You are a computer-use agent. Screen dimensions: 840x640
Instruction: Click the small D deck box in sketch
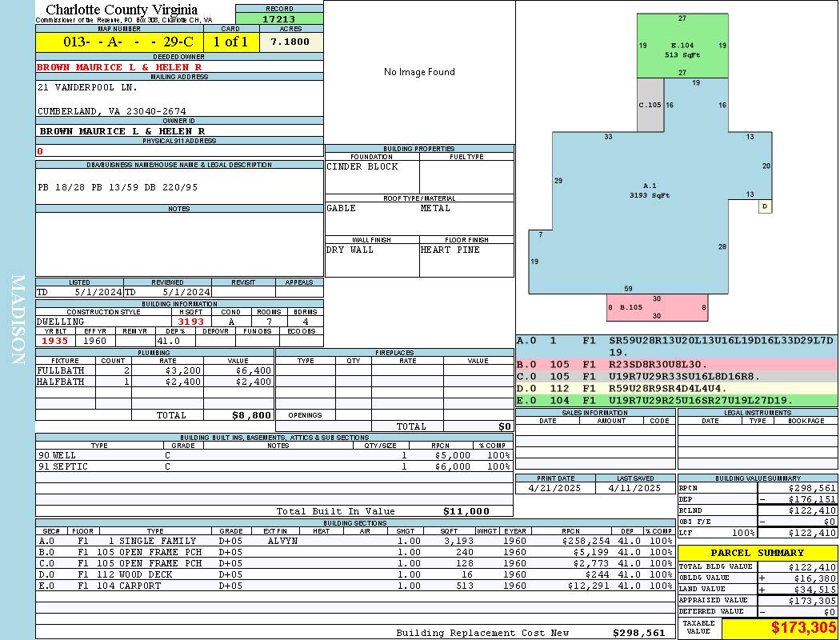point(765,206)
